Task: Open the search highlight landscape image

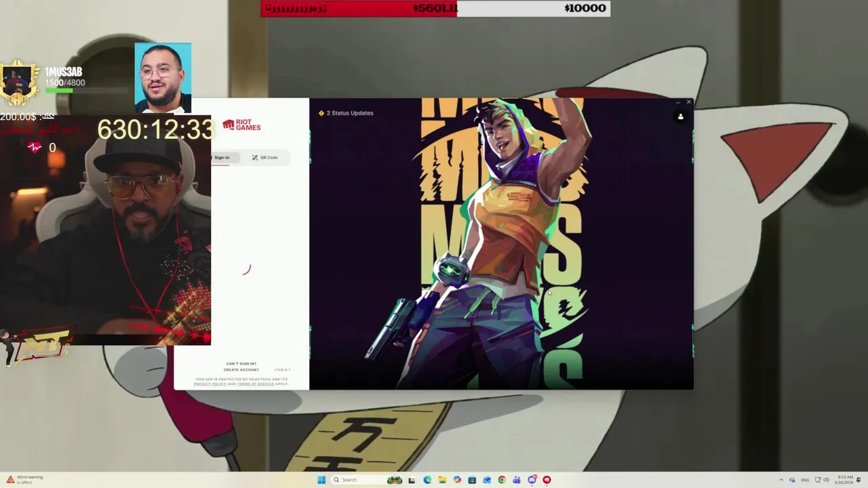Action: (395, 480)
